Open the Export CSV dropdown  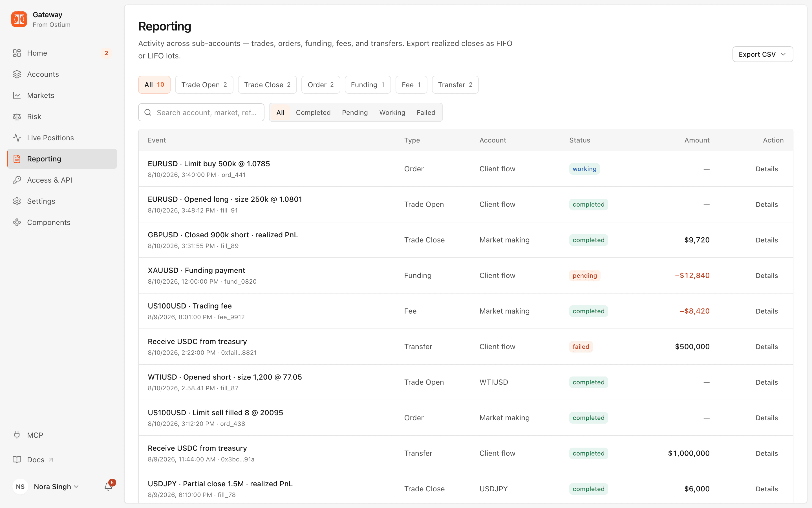pyautogui.click(x=762, y=54)
